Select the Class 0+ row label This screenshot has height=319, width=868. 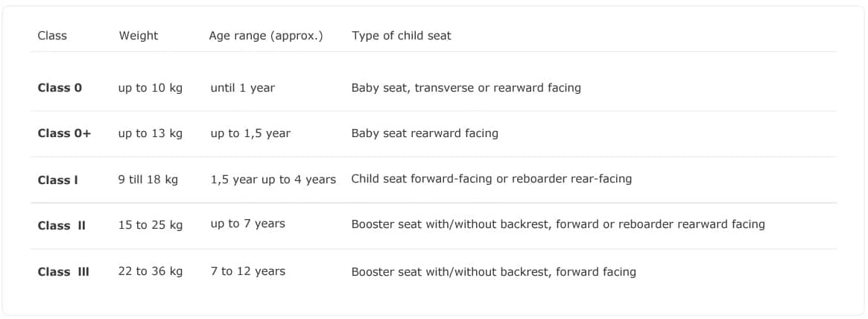pos(64,133)
